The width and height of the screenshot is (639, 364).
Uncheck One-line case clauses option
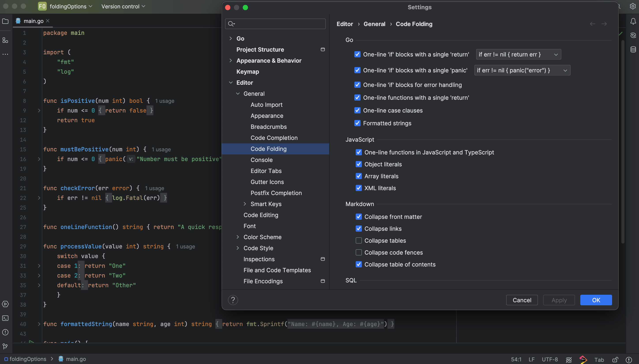point(357,110)
